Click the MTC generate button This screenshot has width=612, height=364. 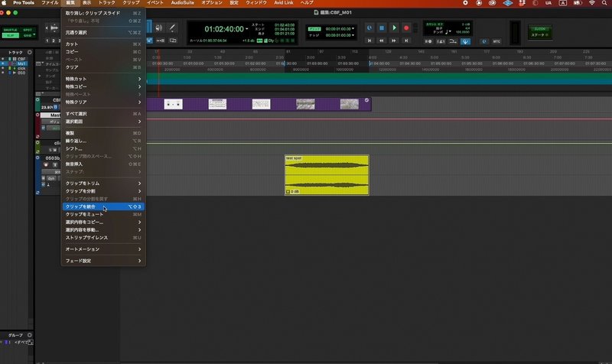coord(496,41)
